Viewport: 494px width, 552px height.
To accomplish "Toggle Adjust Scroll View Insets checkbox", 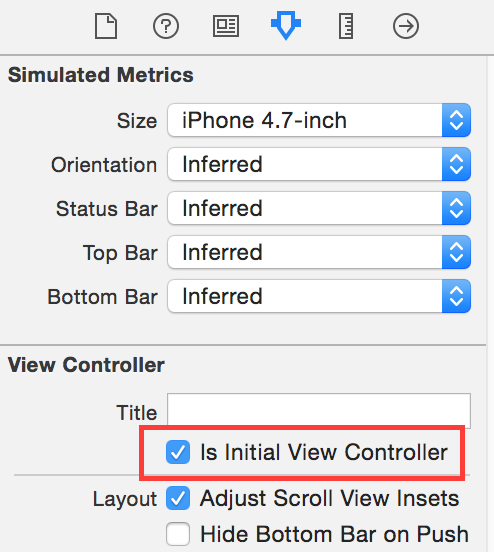I will point(178,498).
